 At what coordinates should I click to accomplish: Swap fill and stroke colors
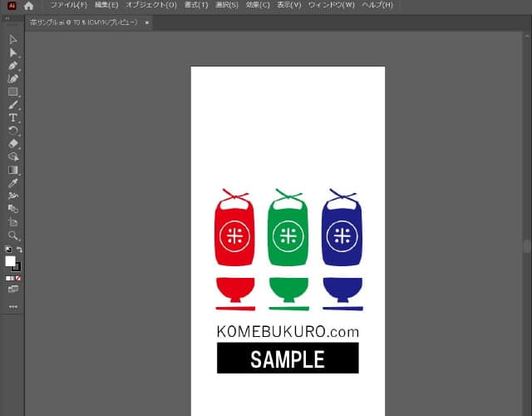coord(19,250)
